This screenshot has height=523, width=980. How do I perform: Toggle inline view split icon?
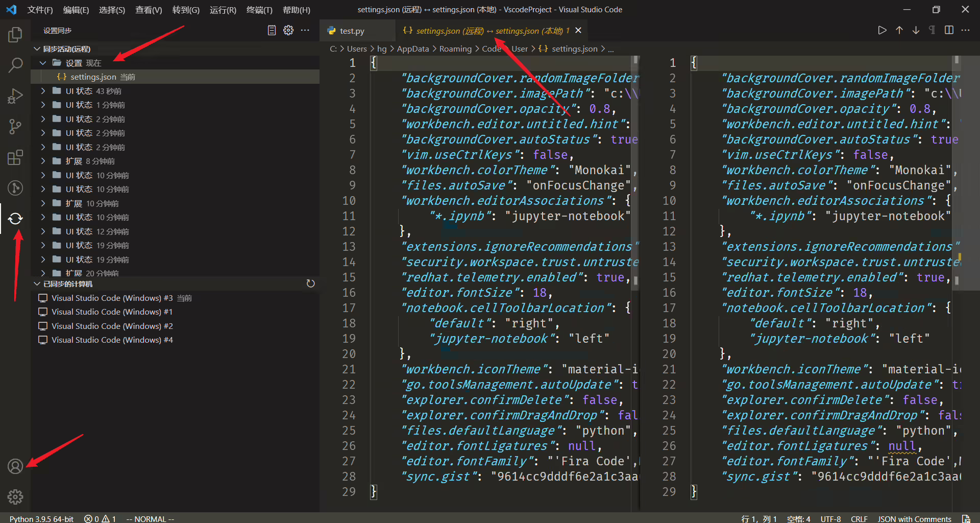[x=949, y=31]
